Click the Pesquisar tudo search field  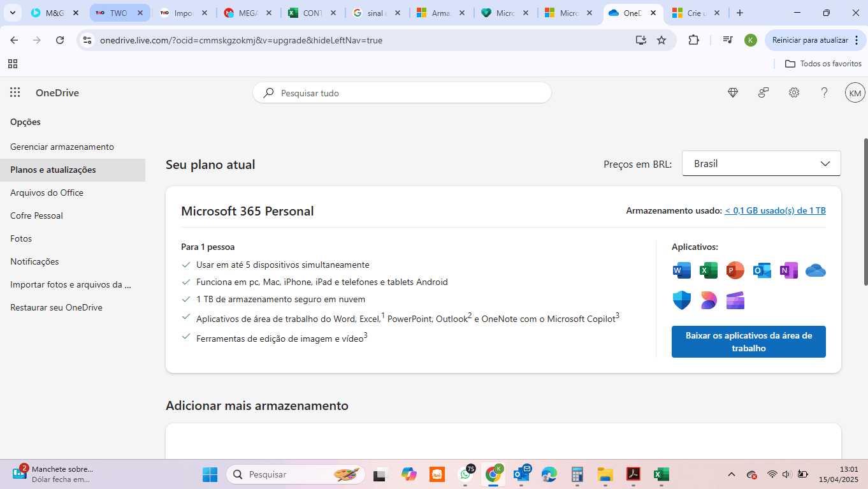point(402,93)
